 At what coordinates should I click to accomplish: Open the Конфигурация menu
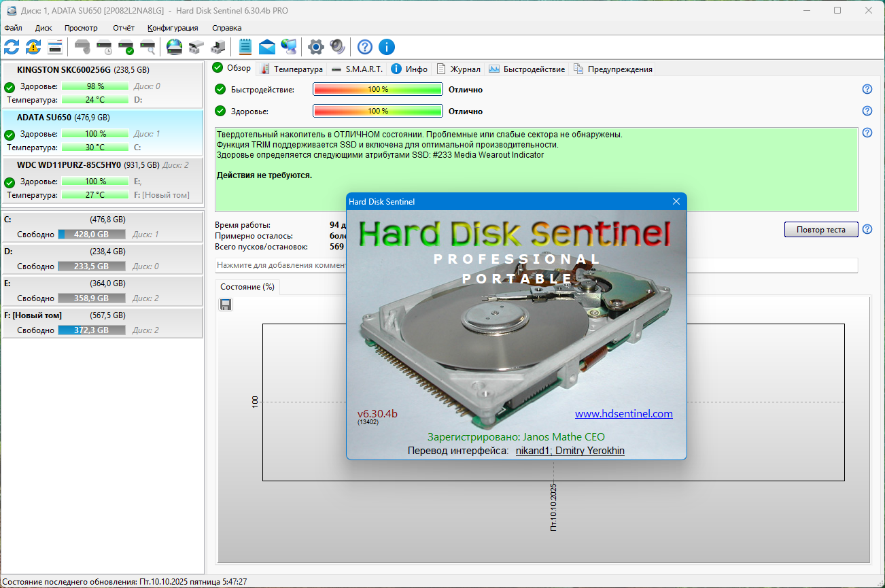pos(173,28)
